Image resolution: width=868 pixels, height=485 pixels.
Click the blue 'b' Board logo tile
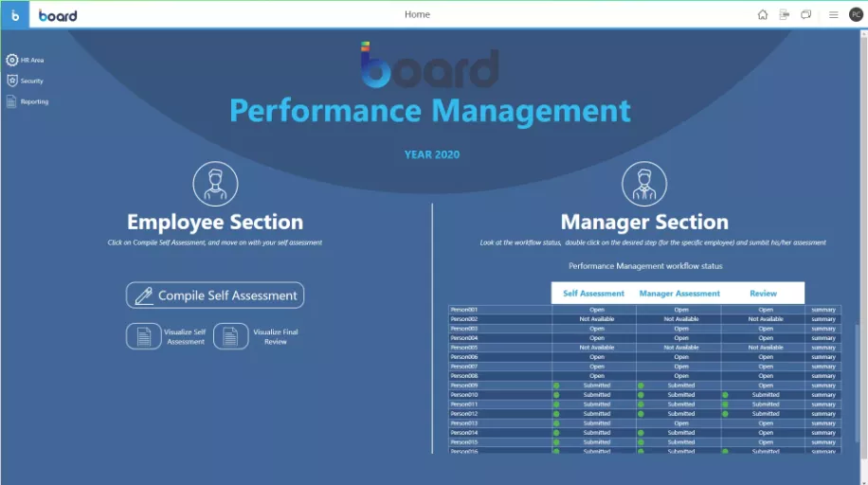tap(14, 15)
